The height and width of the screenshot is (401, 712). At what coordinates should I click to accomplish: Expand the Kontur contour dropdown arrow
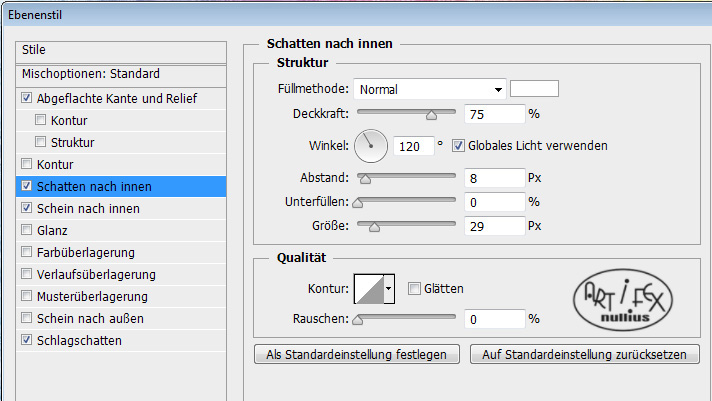pos(389,289)
